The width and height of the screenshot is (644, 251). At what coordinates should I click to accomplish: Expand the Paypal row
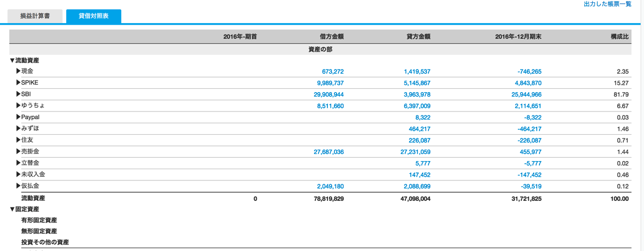tap(18, 117)
